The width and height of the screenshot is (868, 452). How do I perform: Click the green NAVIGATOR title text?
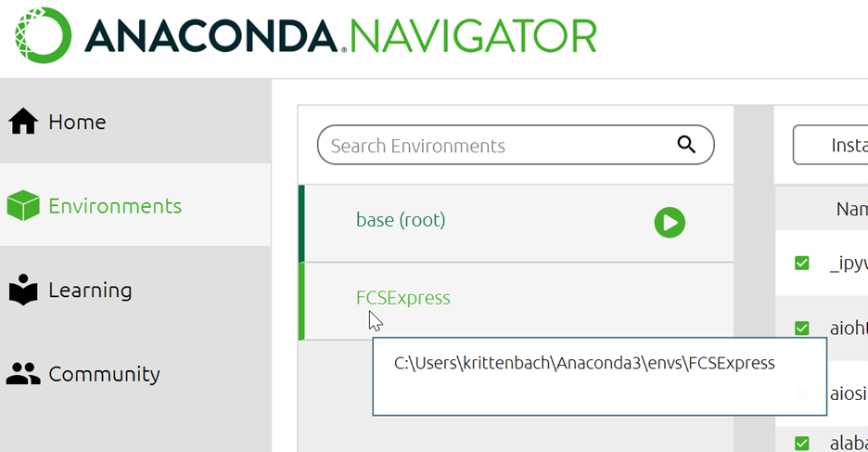(x=474, y=35)
